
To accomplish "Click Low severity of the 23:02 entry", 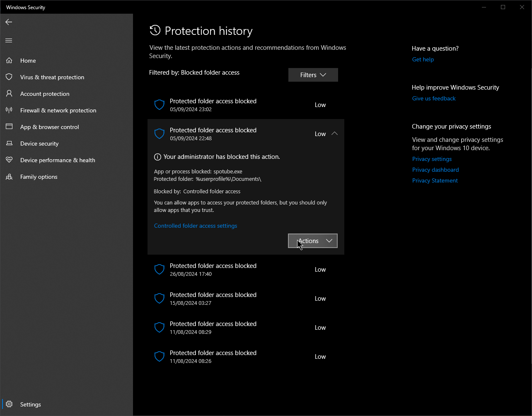I will point(320,105).
